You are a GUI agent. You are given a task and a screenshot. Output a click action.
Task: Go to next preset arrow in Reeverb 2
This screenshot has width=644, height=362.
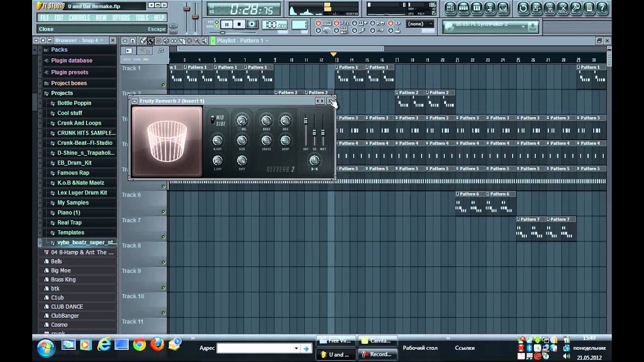point(323,101)
